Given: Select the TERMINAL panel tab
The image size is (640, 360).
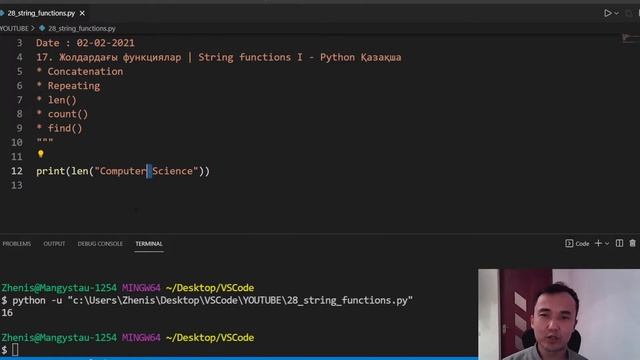Looking at the screenshot, I should point(149,244).
